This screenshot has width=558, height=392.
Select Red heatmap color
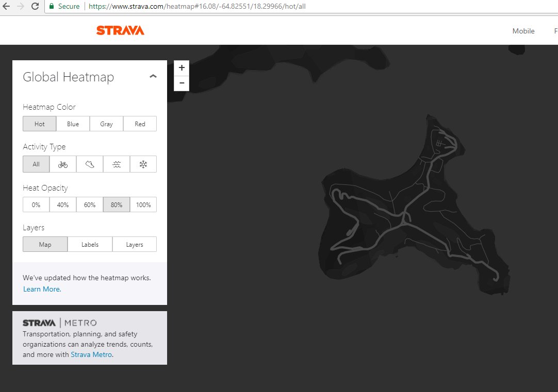coord(140,124)
